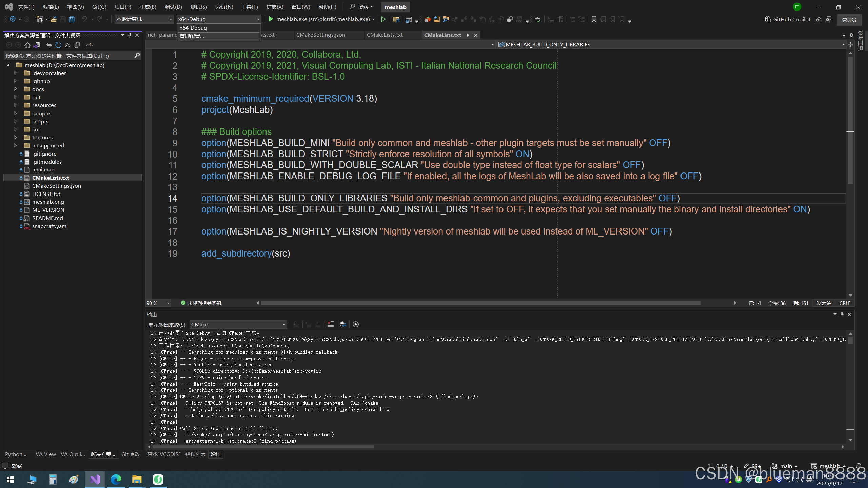Click the Send Feedback person icon
This screenshot has width=868, height=488.
[x=828, y=19]
